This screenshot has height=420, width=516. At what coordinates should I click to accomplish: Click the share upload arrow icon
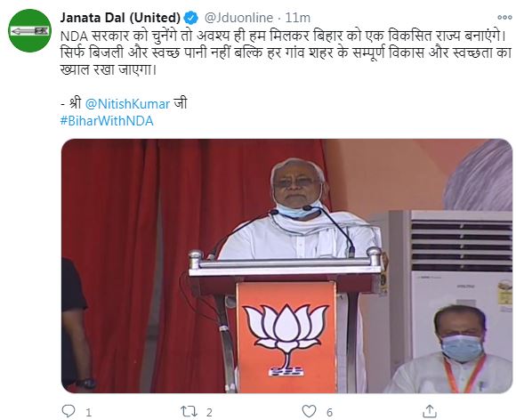pos(430,411)
